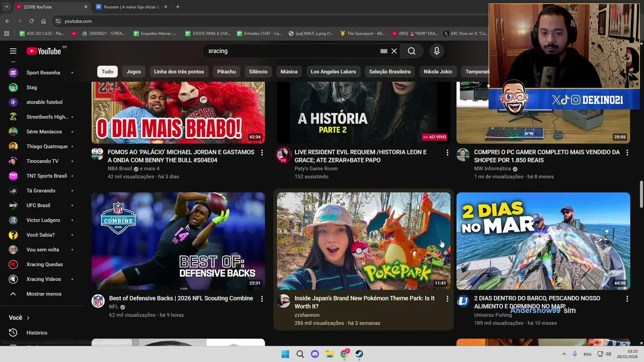Open the Spaceport bookmark
The image size is (644, 362).
point(362,33)
